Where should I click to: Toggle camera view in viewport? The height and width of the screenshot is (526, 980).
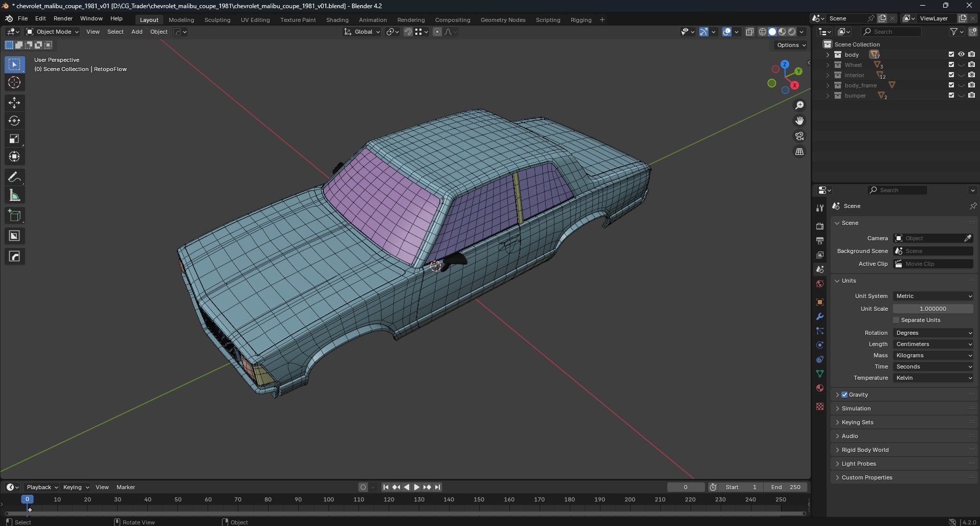pyautogui.click(x=799, y=136)
